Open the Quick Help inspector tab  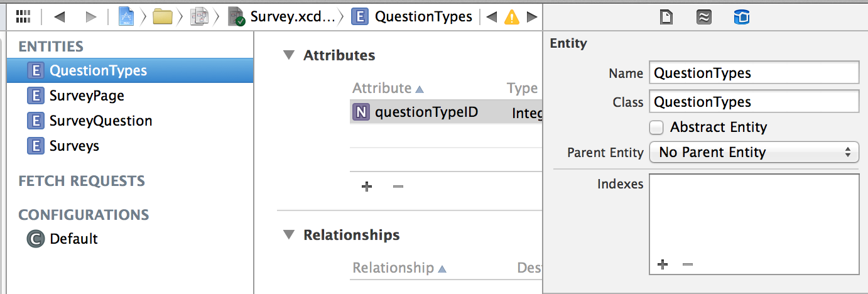coord(703,17)
